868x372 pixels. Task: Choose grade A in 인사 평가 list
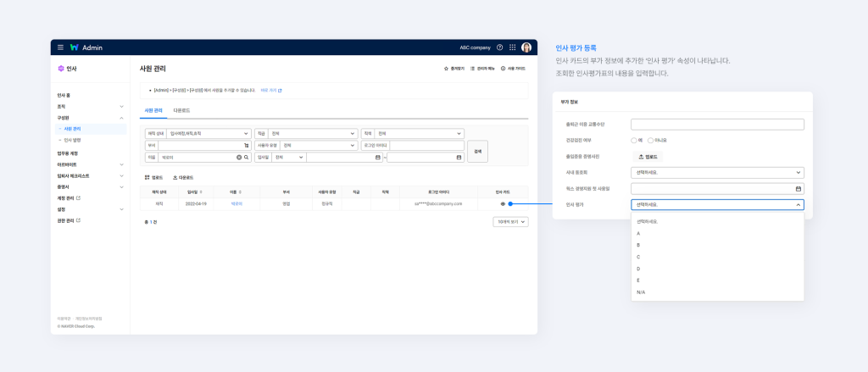tap(717, 234)
